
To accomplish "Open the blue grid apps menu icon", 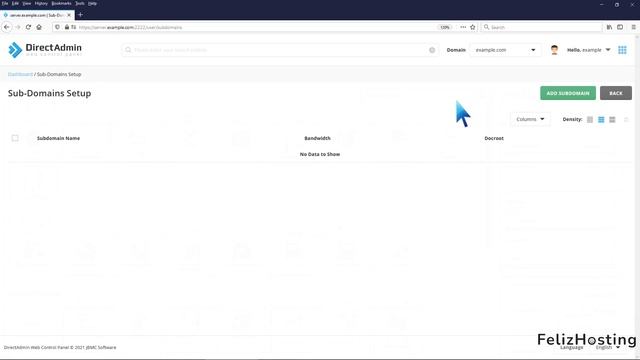I will [622, 50].
